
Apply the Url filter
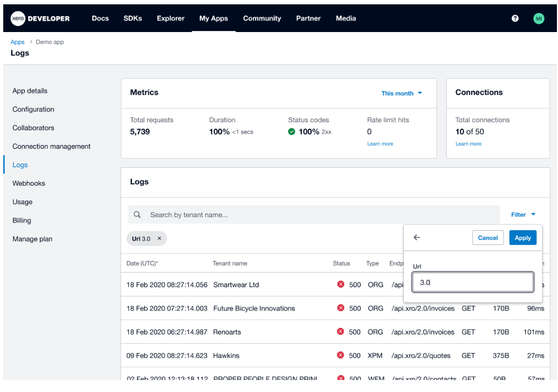tap(522, 238)
